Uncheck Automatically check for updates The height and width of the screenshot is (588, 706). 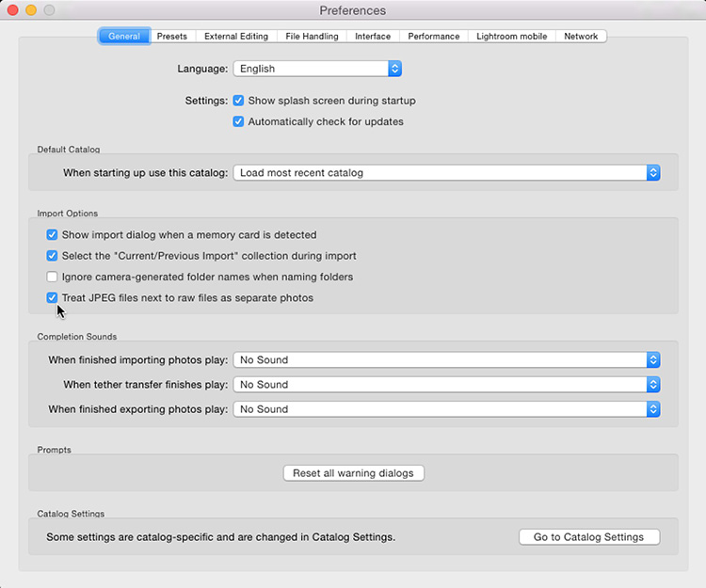(x=238, y=121)
